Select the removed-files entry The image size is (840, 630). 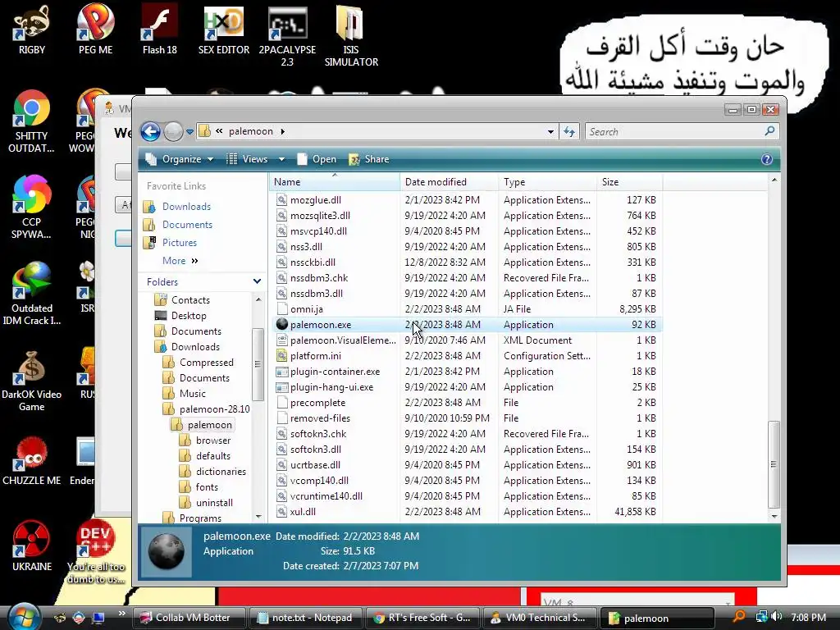(320, 418)
